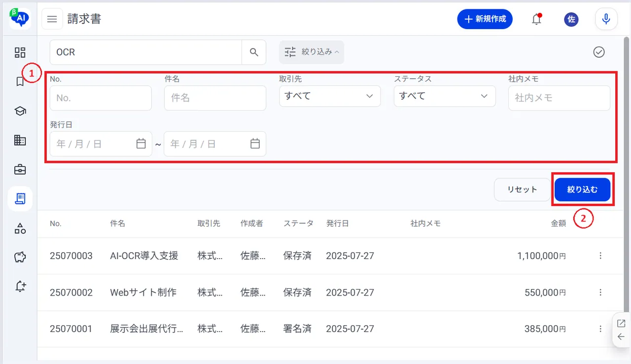Click the external link icon at right edge
Screen dimensions: 631x364
tap(621, 324)
